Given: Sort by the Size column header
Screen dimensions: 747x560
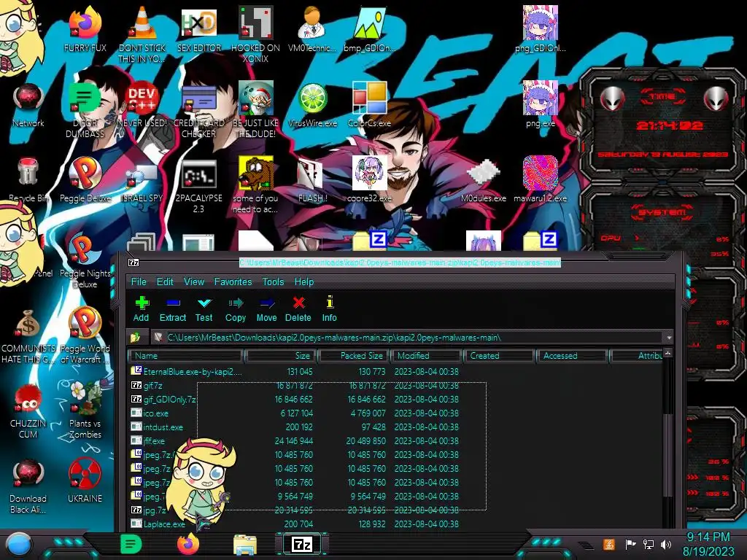Looking at the screenshot, I should click(x=281, y=356).
